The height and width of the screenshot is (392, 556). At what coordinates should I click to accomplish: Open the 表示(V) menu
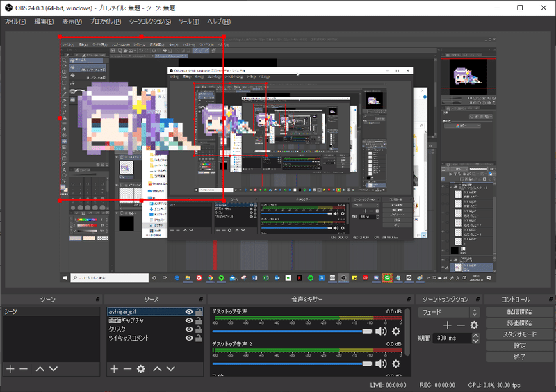72,22
